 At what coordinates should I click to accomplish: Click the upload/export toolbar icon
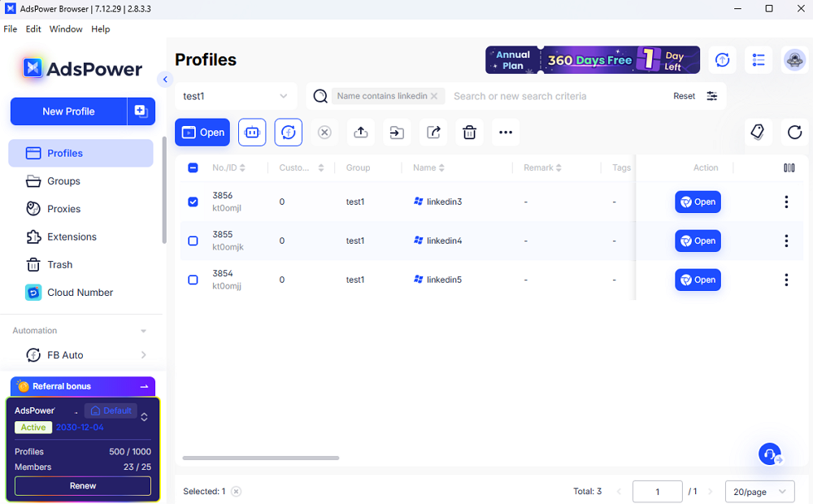tap(361, 133)
